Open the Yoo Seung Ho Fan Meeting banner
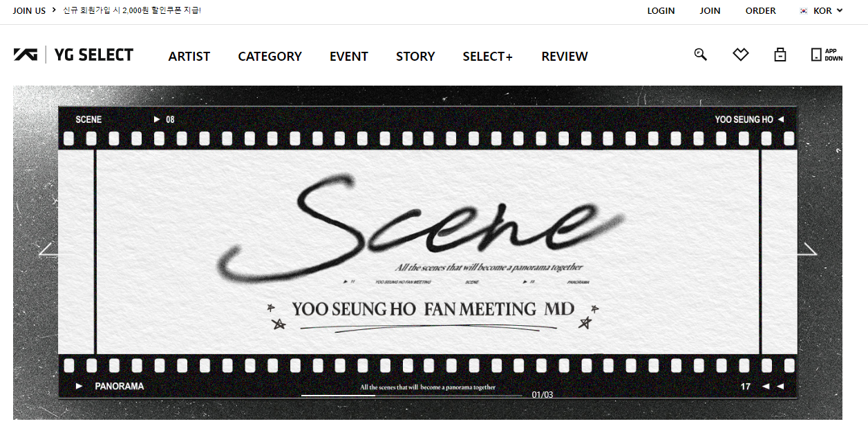 coord(428,252)
